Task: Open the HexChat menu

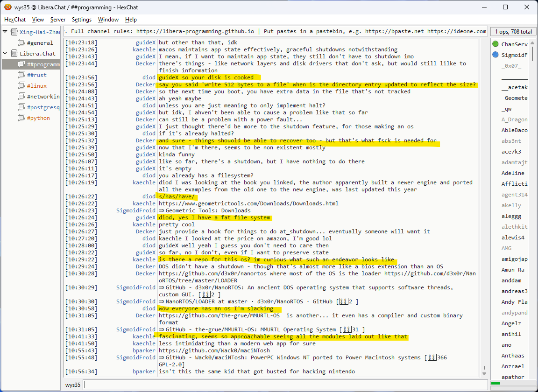Action: tap(15, 20)
